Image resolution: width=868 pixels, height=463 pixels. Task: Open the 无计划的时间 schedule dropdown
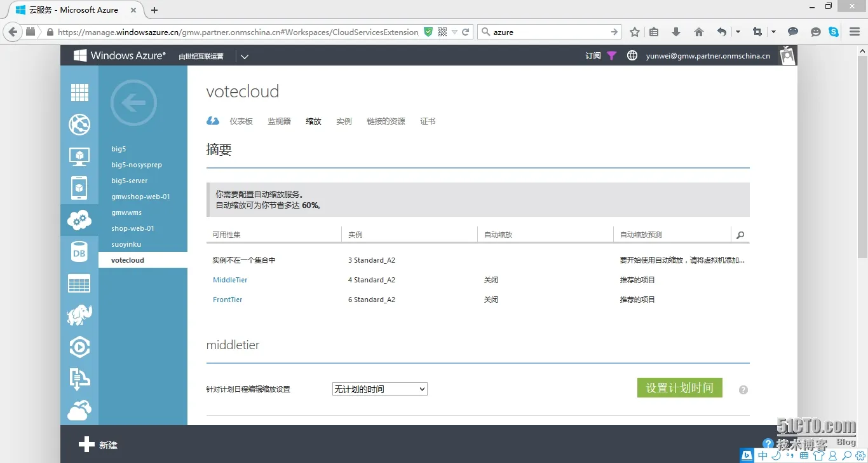pyautogui.click(x=380, y=389)
